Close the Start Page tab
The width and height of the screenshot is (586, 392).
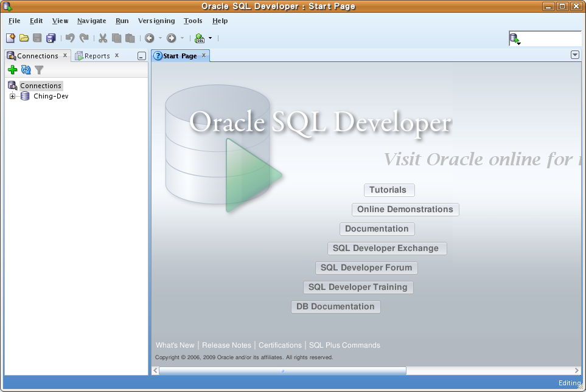(x=204, y=55)
